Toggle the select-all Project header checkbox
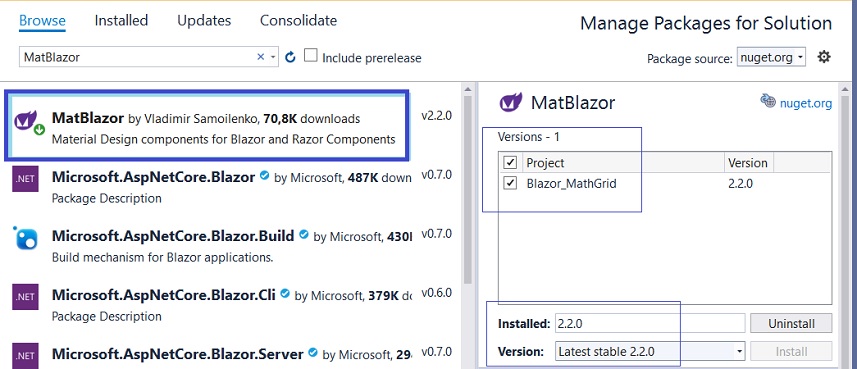The image size is (857, 369). pyautogui.click(x=510, y=162)
